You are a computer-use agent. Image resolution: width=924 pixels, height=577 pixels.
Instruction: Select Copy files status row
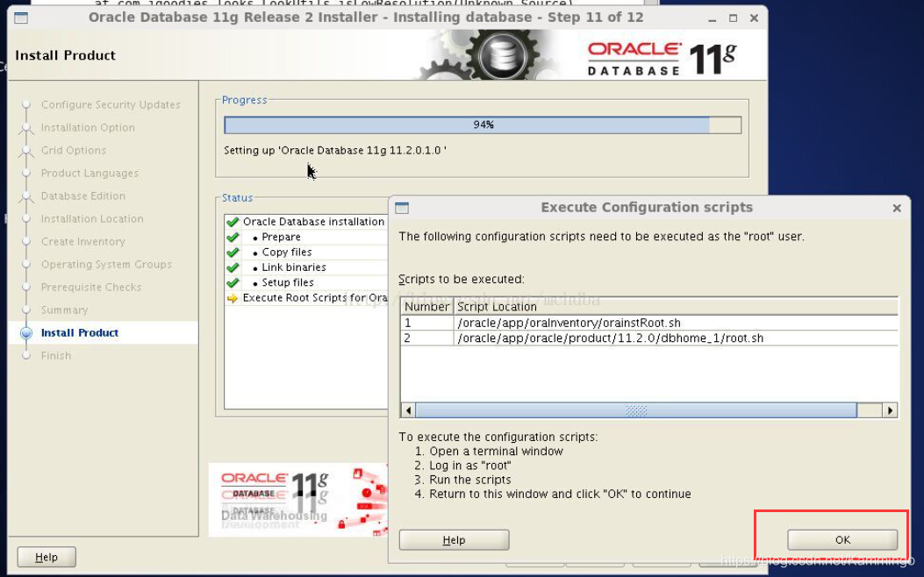pos(306,253)
